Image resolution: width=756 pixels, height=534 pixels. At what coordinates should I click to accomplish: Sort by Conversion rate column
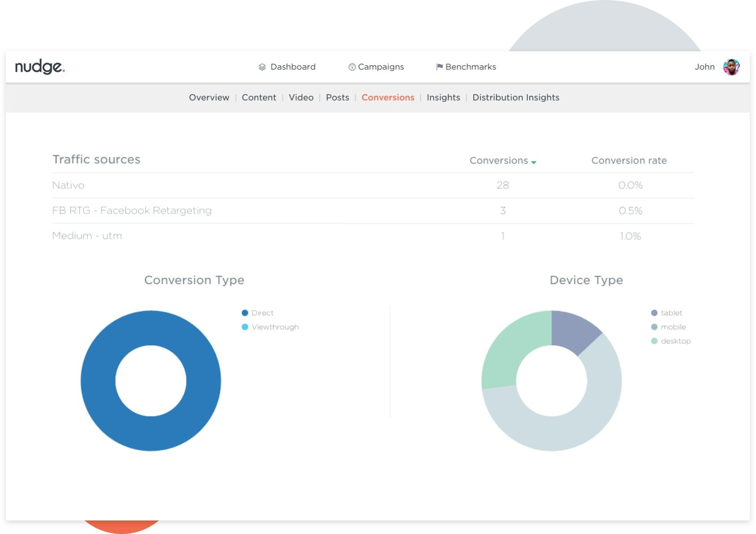tap(628, 161)
